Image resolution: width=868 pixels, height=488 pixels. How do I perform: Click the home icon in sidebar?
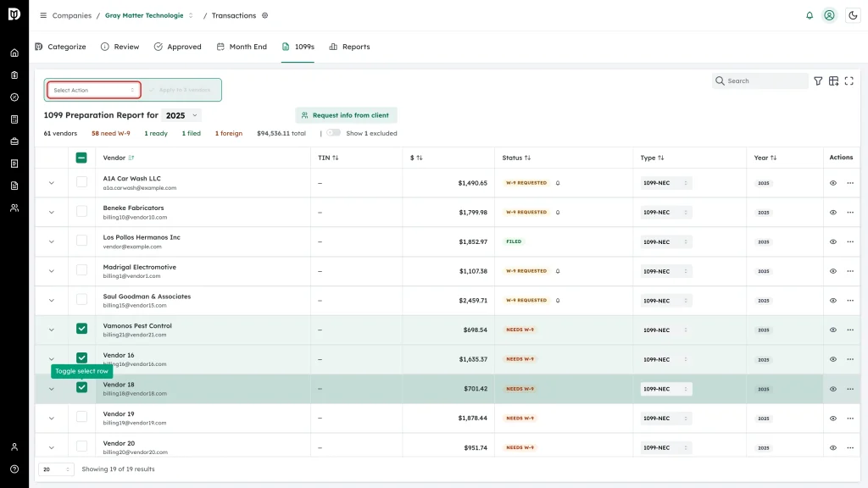[14, 53]
